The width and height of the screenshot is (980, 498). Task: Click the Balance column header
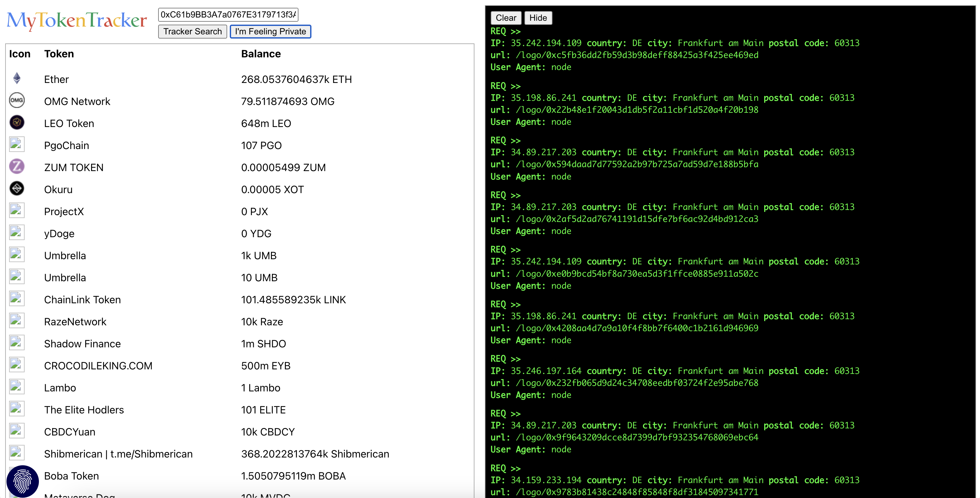pyautogui.click(x=261, y=54)
